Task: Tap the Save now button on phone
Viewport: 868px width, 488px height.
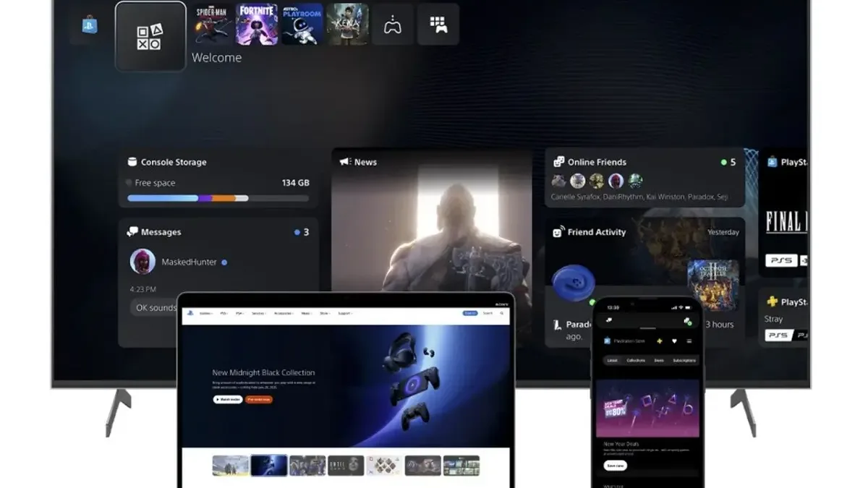Action: pyautogui.click(x=615, y=466)
